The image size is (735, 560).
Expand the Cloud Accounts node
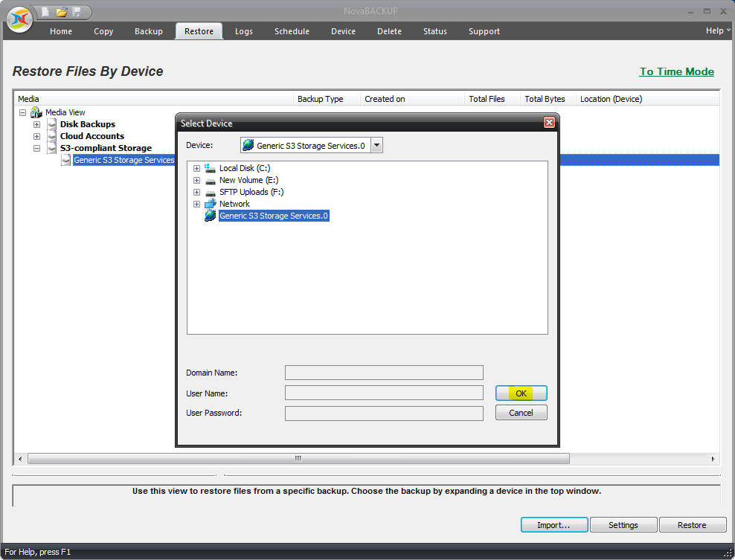point(36,136)
